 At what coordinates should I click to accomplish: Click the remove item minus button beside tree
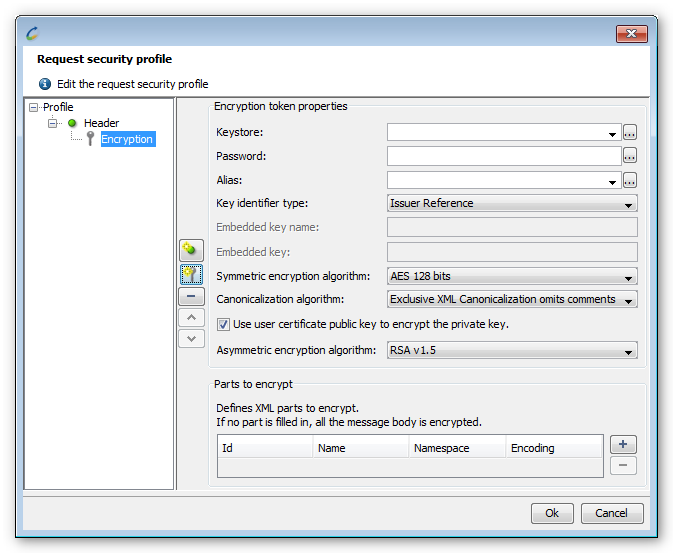pos(191,296)
